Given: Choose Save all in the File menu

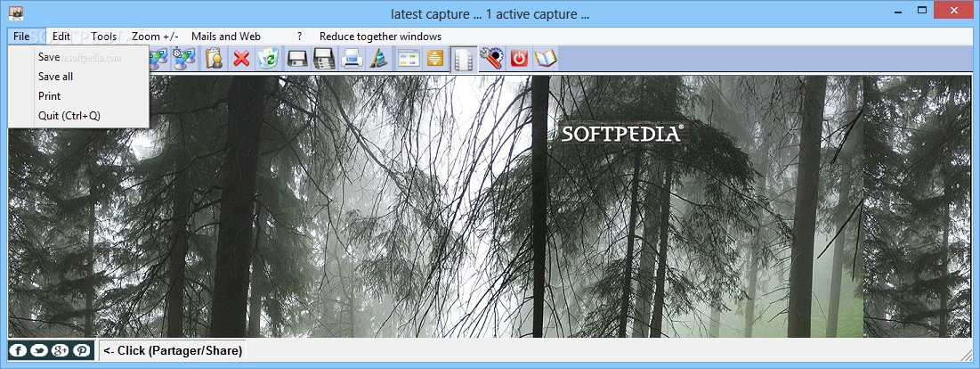Looking at the screenshot, I should [78, 77].
